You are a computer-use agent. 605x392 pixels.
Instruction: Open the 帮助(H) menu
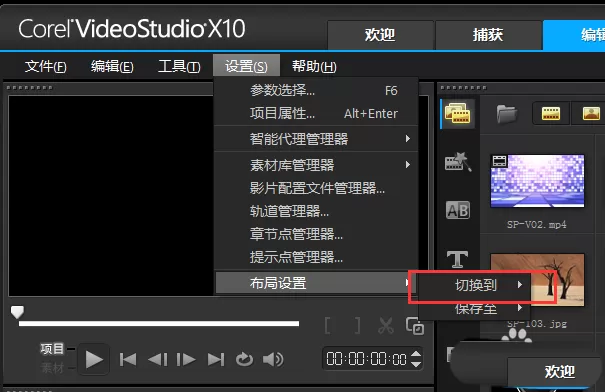pos(314,67)
